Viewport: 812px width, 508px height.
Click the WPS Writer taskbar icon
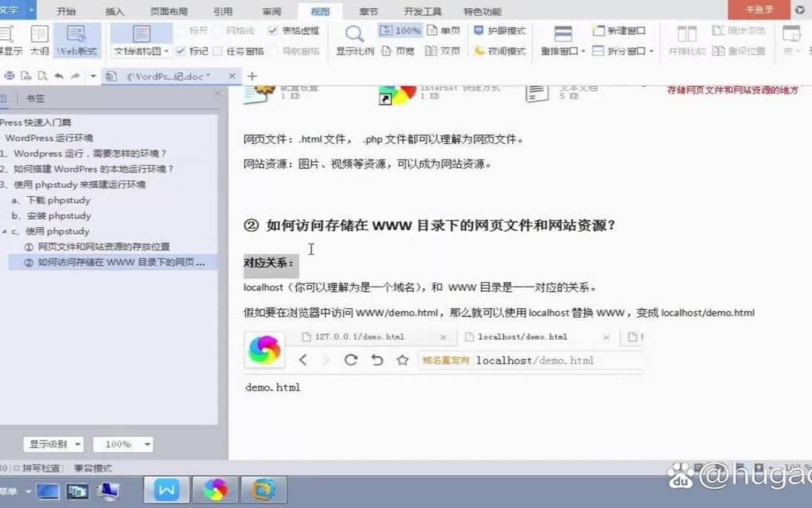coord(166,489)
